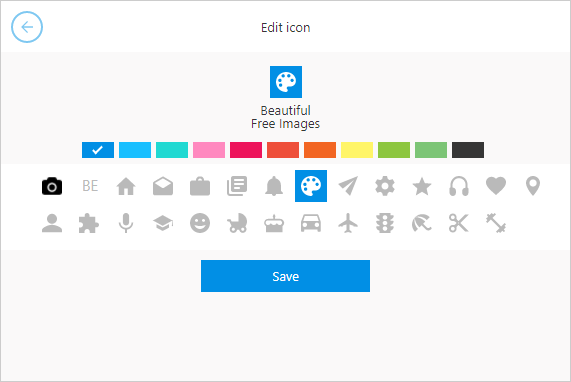Screen dimensions: 571x382
Task: Choose the bell notification icon
Action: [274, 186]
